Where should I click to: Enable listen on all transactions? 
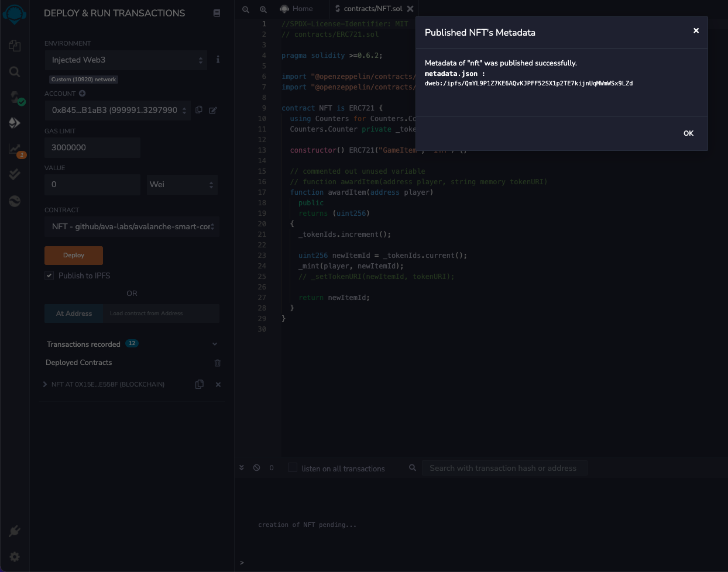pyautogui.click(x=293, y=468)
